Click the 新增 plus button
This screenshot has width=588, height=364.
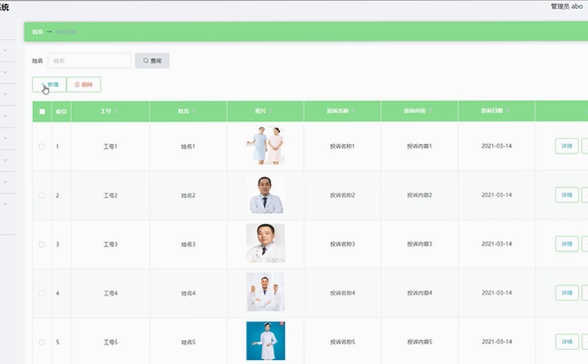coord(49,85)
